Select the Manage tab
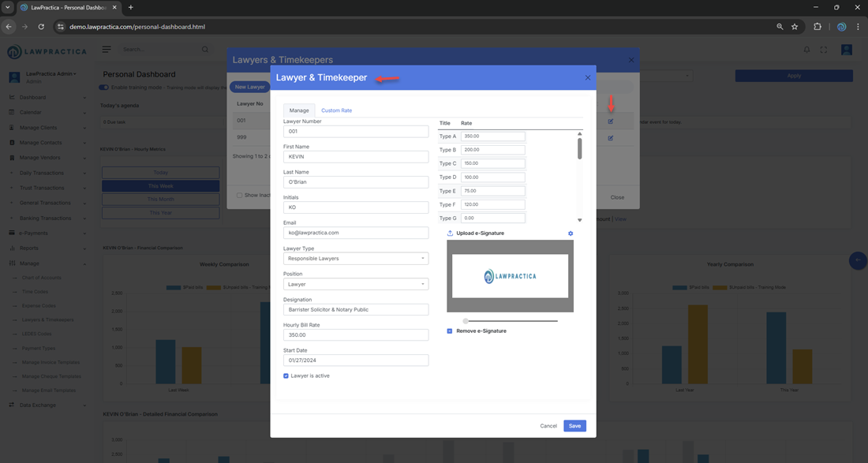The height and width of the screenshot is (463, 868). coord(299,110)
